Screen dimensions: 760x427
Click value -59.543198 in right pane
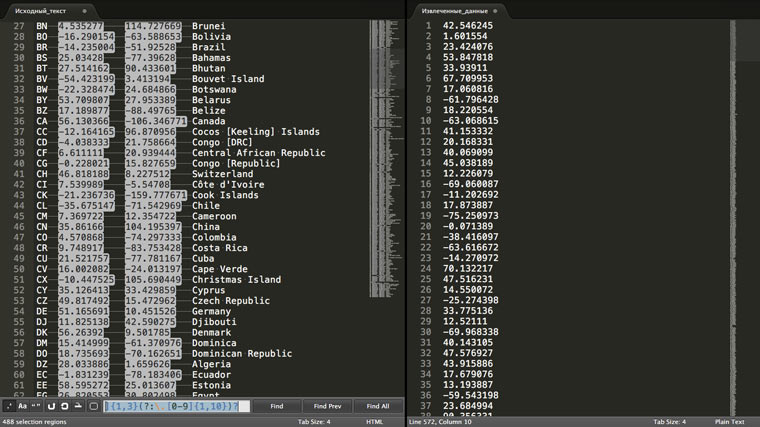pos(471,395)
